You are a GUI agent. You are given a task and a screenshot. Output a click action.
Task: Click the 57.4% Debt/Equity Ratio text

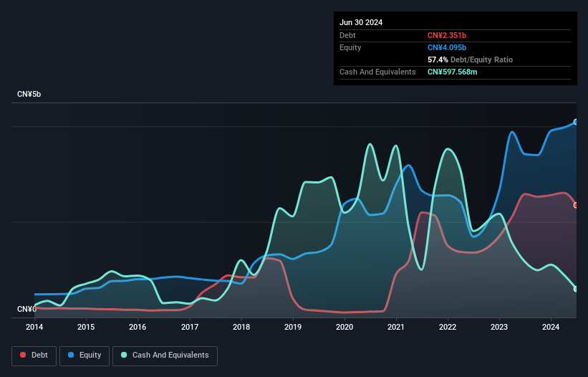(470, 59)
